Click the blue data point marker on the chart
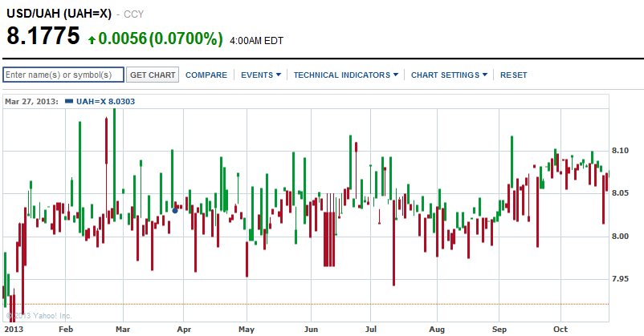 point(175,210)
